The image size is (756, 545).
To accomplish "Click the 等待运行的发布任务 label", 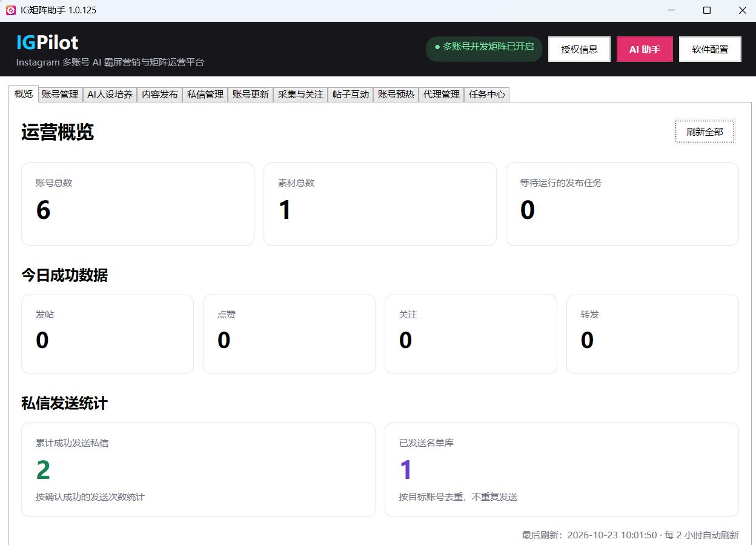I will 561,182.
